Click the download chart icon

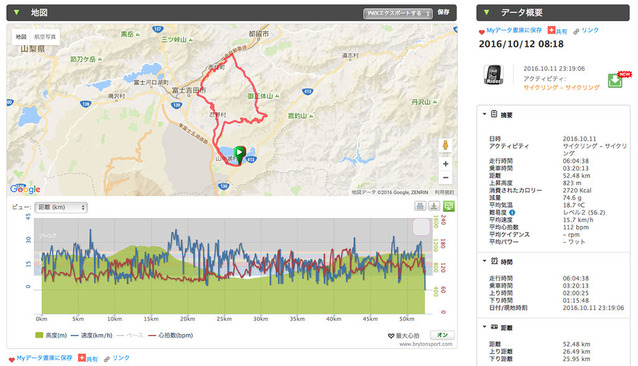[434, 206]
